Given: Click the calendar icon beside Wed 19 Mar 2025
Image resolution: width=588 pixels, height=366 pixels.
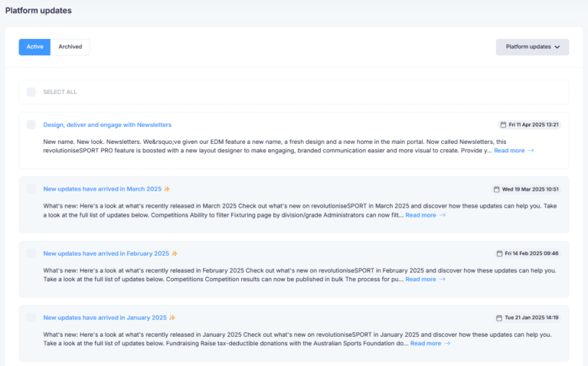Looking at the screenshot, I should 496,189.
